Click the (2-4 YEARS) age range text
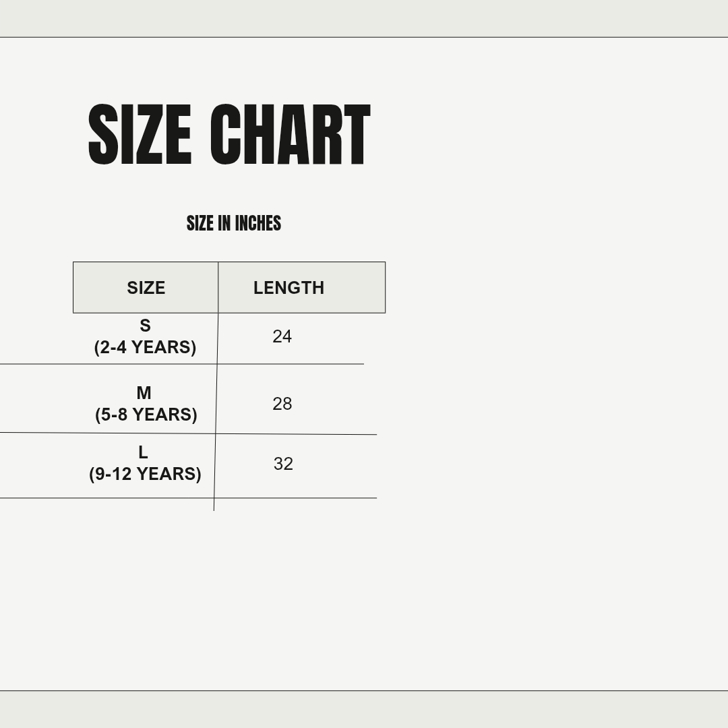Viewport: 728px width, 728px height. coord(145,347)
